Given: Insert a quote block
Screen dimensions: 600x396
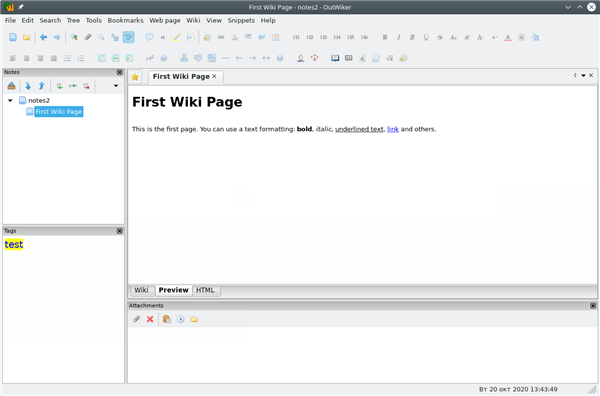Looking at the screenshot, I should coord(163,37).
